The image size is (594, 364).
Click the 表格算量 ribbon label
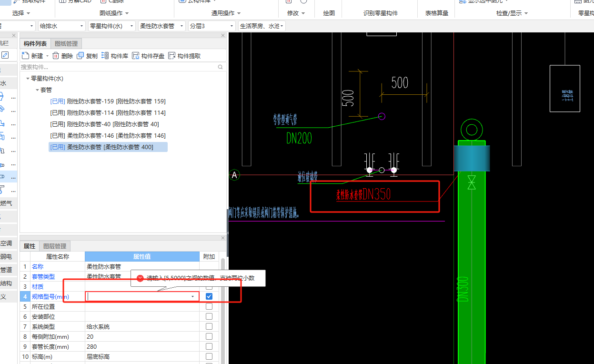coord(437,13)
